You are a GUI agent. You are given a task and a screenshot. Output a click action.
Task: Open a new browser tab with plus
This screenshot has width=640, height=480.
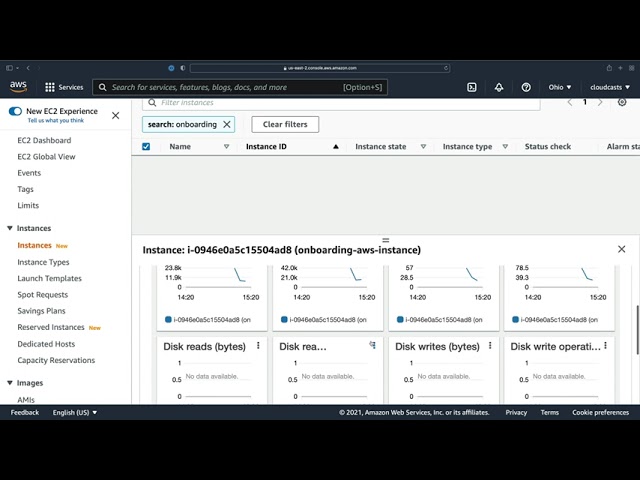[x=620, y=68]
